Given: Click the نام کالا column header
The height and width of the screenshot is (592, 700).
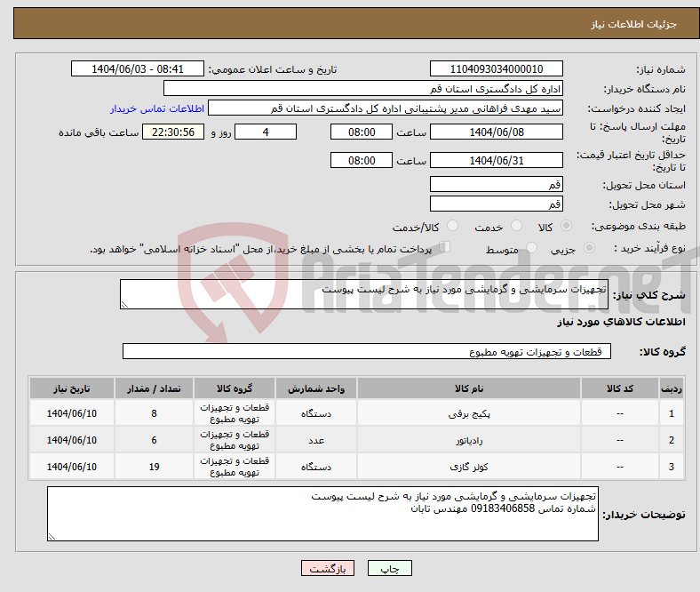Looking at the screenshot, I should click(x=468, y=389).
